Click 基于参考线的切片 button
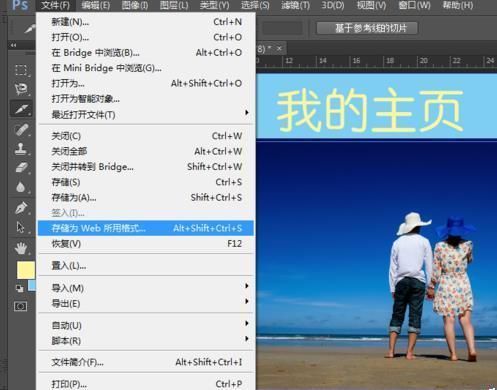The width and height of the screenshot is (497, 390). pos(367,28)
